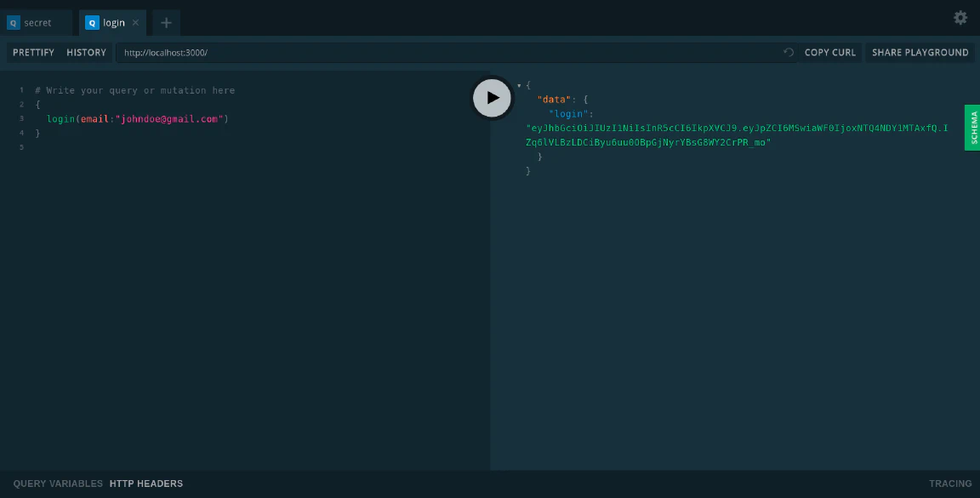Open settings via the gear icon
This screenshot has height=498, width=980.
pyautogui.click(x=960, y=18)
